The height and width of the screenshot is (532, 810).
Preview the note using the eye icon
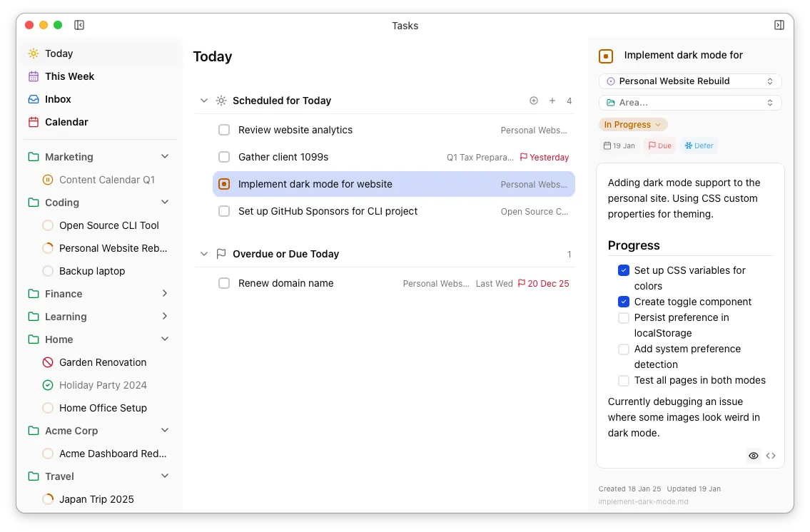pos(753,455)
